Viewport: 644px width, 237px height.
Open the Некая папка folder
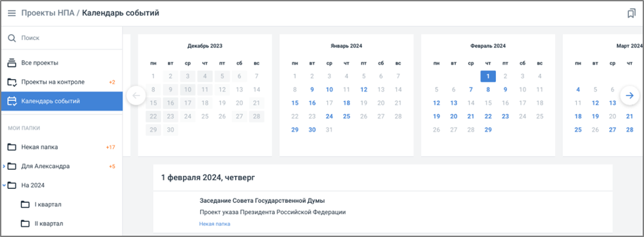click(62, 147)
